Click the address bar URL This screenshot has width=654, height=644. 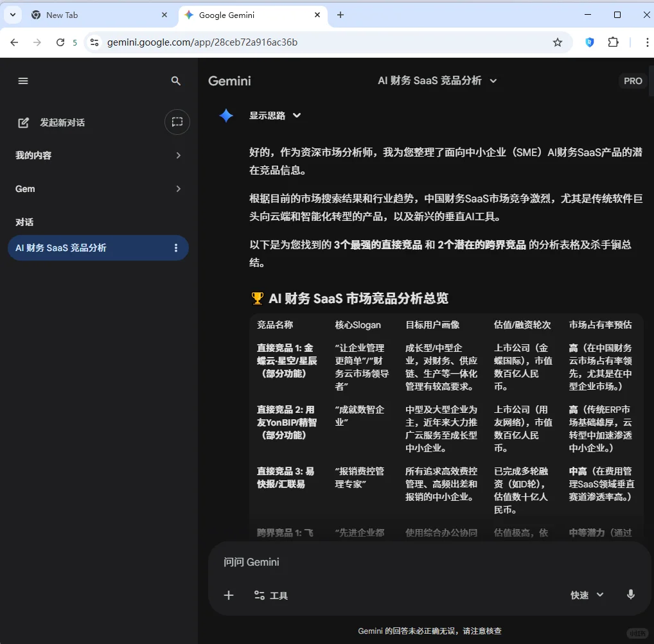(x=202, y=42)
